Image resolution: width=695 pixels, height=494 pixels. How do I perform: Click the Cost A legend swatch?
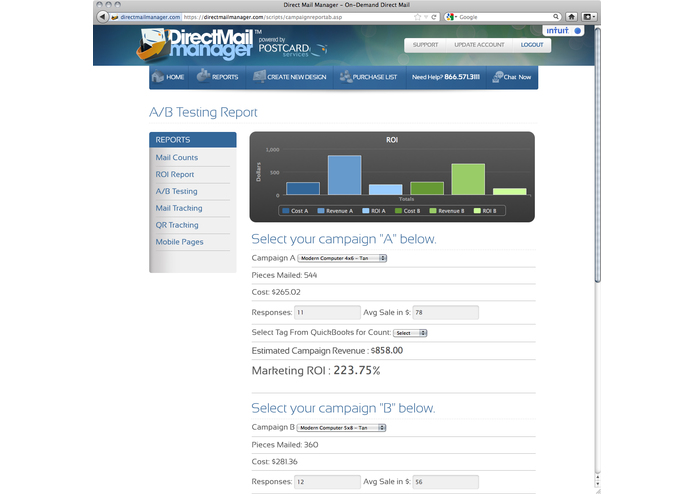point(286,211)
